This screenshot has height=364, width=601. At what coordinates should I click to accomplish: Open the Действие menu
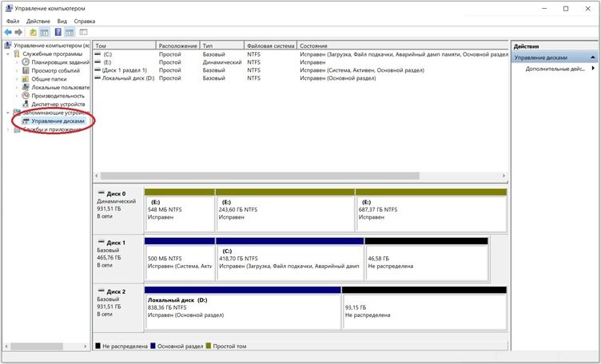tap(38, 21)
